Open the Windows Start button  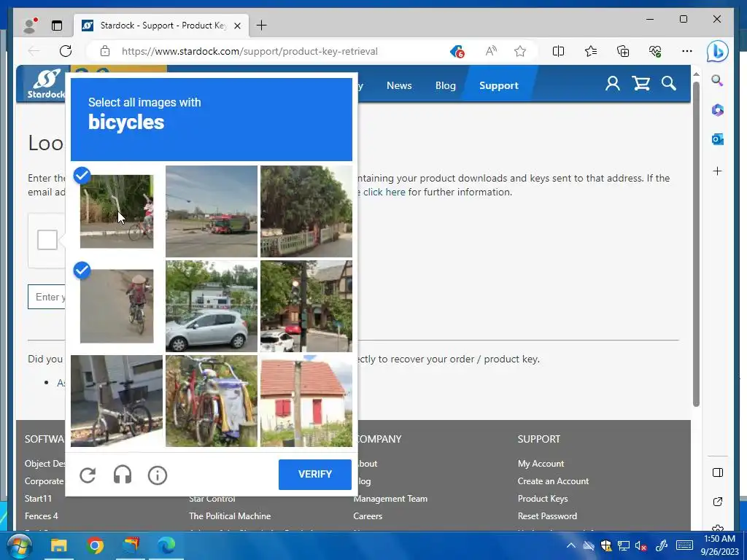18,545
